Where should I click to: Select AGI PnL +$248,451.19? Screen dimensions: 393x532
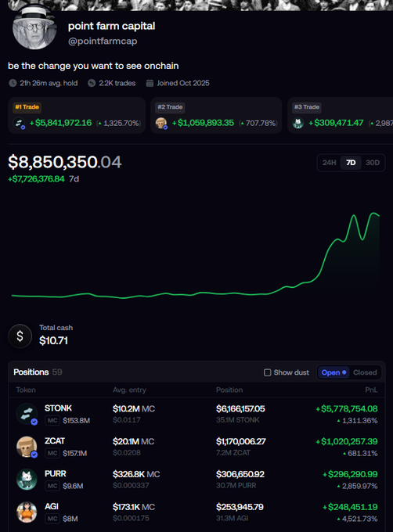click(x=350, y=507)
